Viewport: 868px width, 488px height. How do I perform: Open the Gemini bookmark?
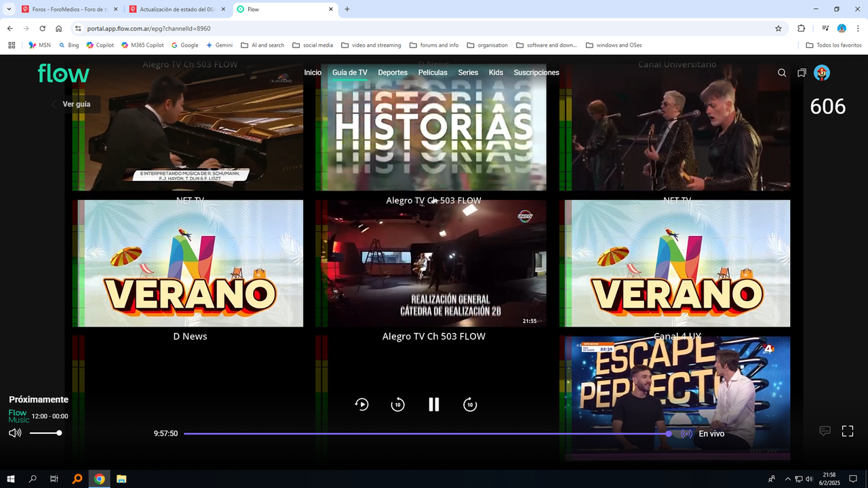pos(219,45)
